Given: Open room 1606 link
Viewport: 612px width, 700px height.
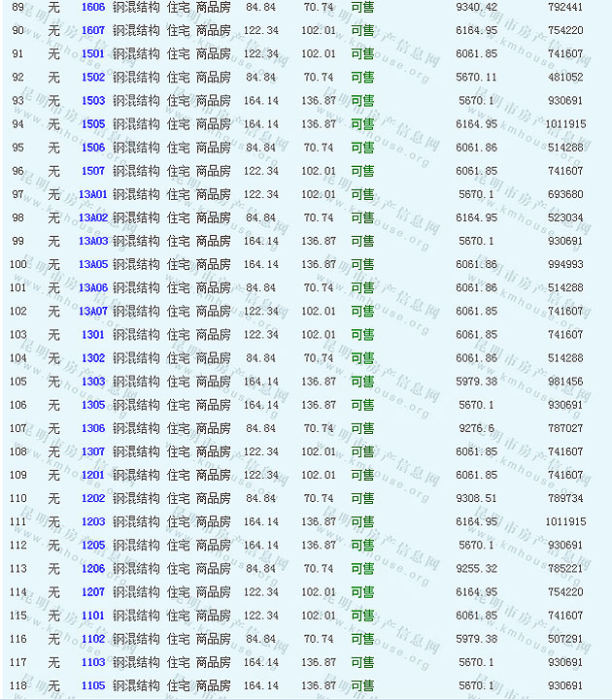Looking at the screenshot, I should tap(93, 7).
